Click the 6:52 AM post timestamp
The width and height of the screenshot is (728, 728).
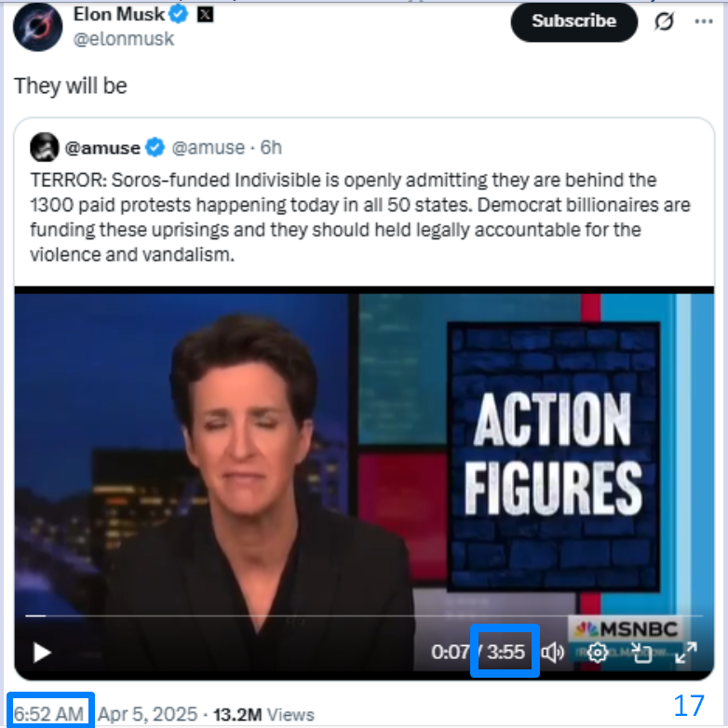click(48, 714)
